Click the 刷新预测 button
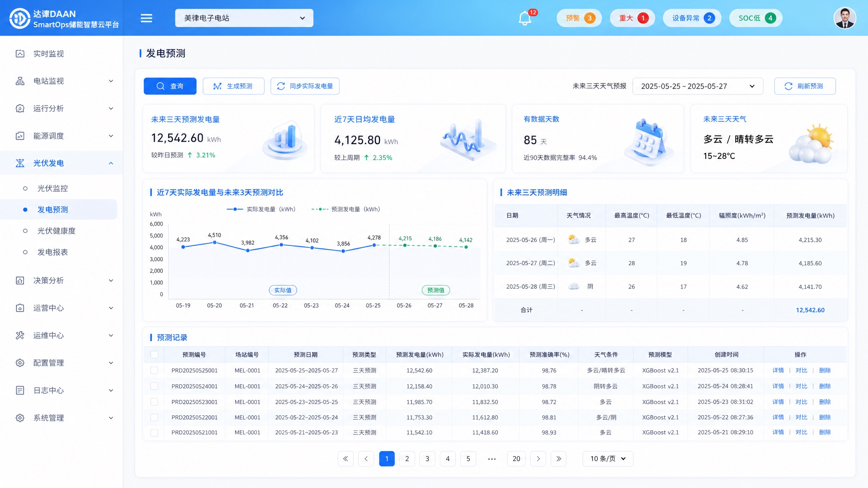Screen dimensions: 868x488 805,86
